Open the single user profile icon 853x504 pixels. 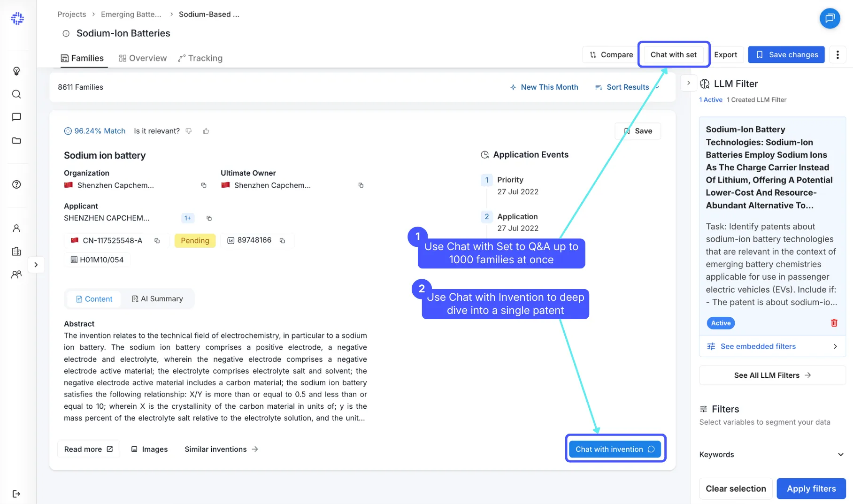click(x=16, y=228)
